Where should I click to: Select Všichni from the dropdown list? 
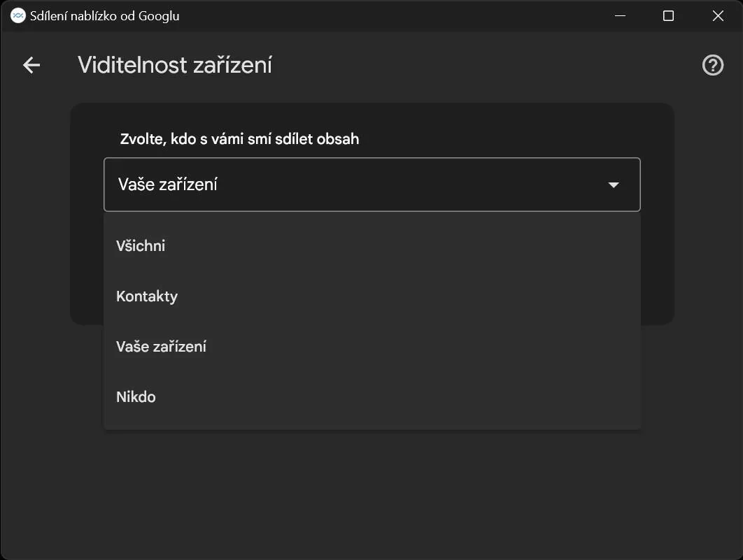372,245
